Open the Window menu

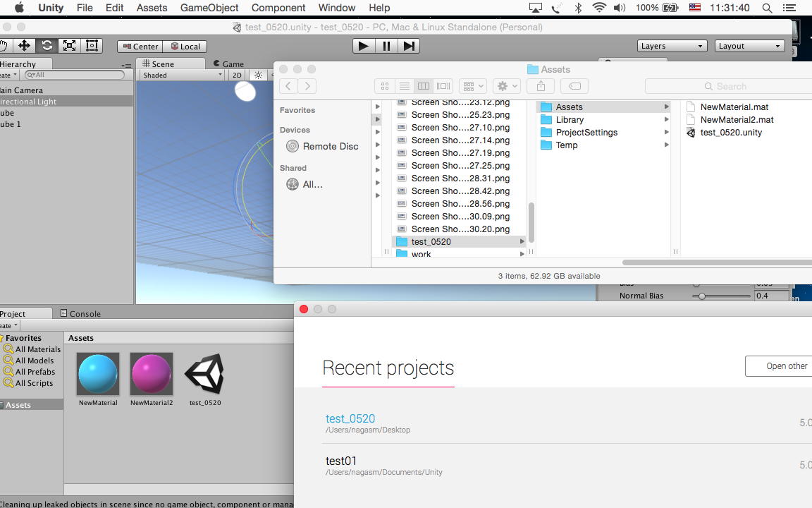337,8
